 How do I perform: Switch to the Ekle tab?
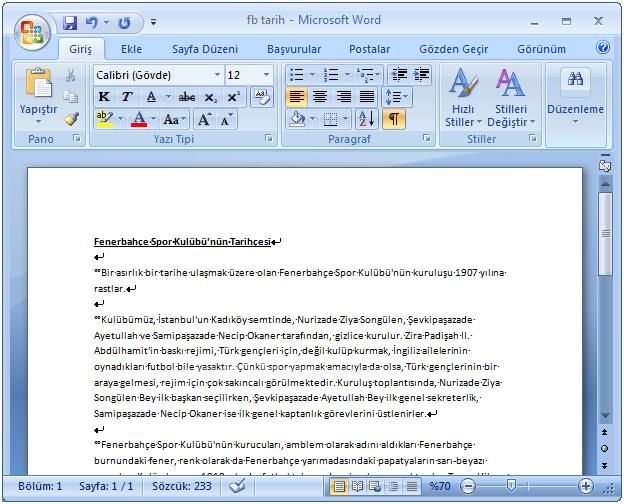click(x=131, y=49)
